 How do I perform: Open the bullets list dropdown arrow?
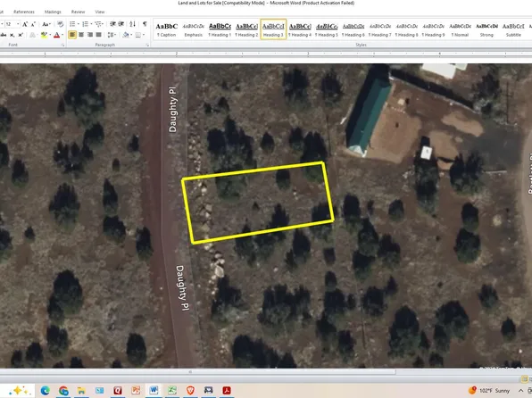pos(79,24)
